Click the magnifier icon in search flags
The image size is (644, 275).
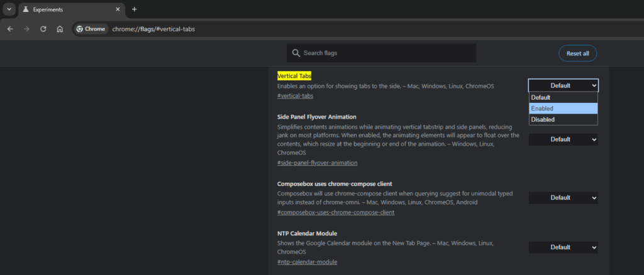[x=296, y=53]
